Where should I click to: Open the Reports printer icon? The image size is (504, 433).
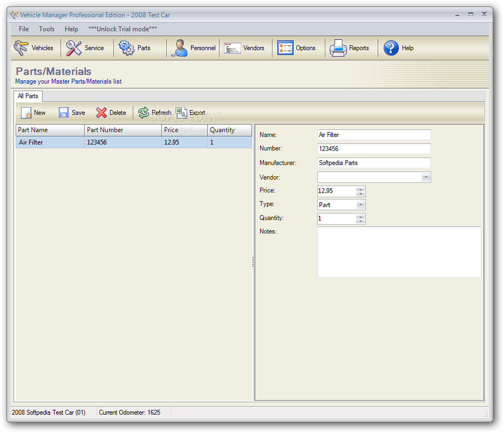click(x=338, y=48)
